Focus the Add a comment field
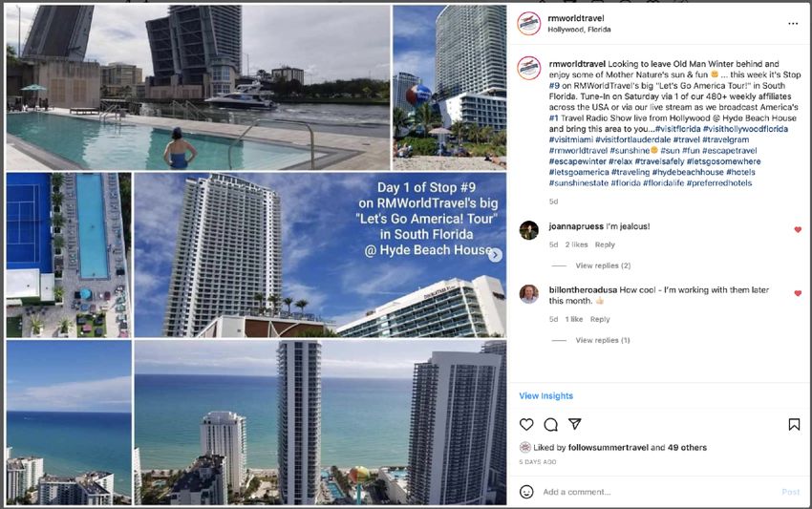This screenshot has height=509, width=812. tap(657, 492)
